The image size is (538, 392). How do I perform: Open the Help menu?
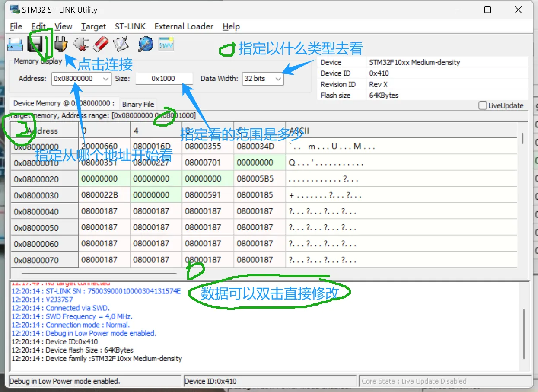231,26
